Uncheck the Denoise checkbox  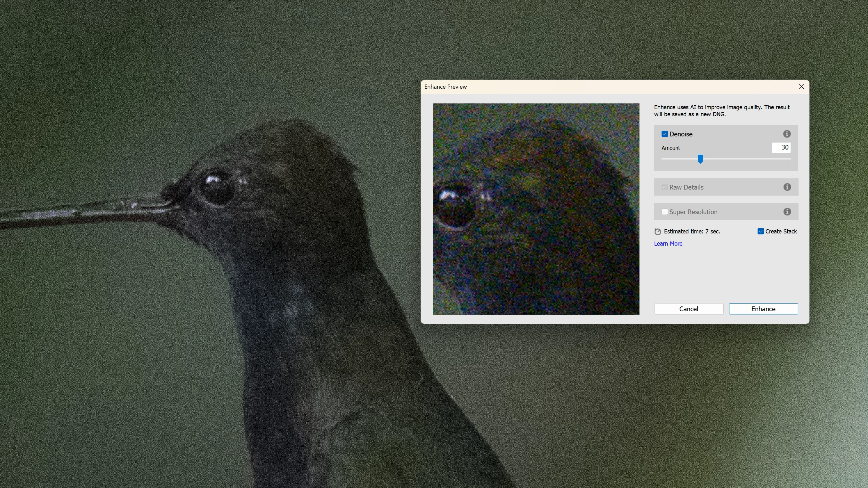(664, 134)
